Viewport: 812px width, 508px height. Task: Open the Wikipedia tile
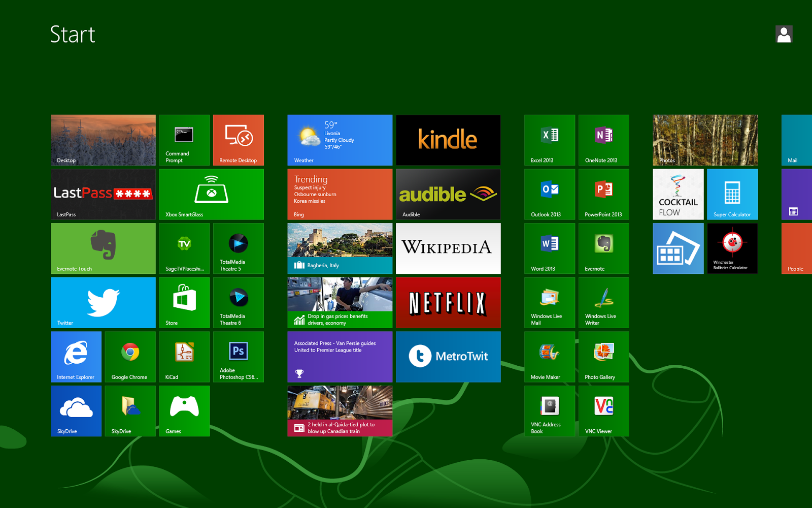(x=448, y=248)
